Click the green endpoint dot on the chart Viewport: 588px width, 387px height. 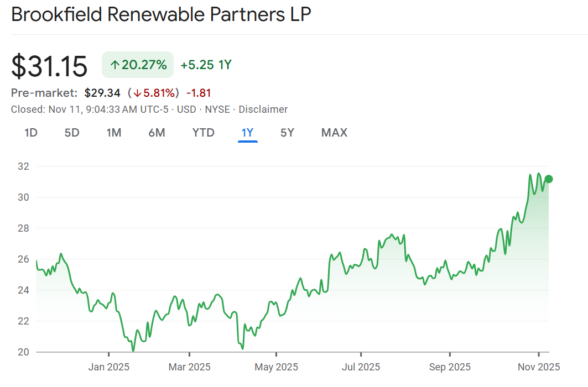point(549,179)
